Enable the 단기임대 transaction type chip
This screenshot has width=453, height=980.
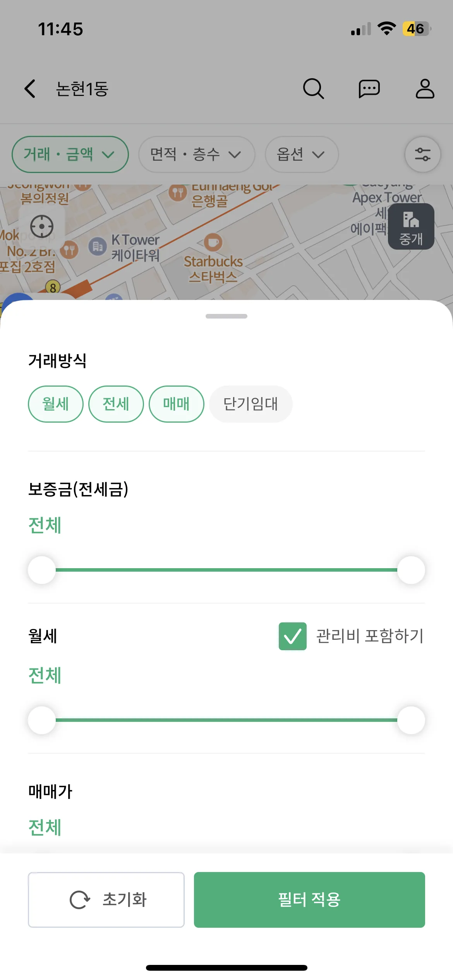251,404
